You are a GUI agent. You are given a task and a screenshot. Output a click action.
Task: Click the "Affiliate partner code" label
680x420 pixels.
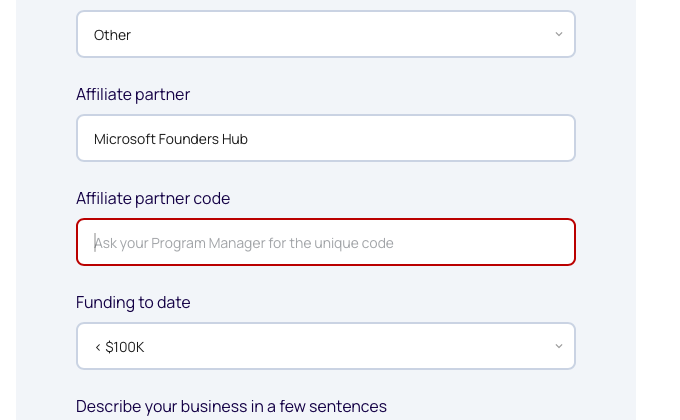153,198
